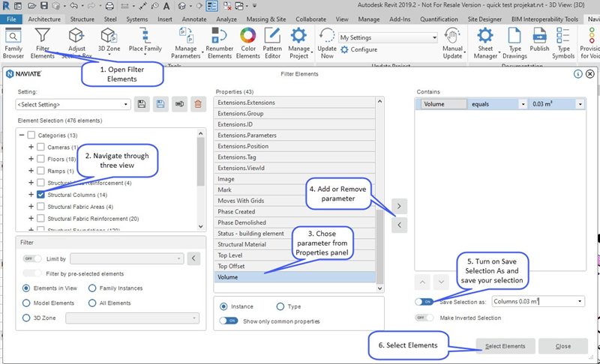Screen dimensions: 600x364
Task: Open the equals condition dropdown
Action: pos(522,105)
